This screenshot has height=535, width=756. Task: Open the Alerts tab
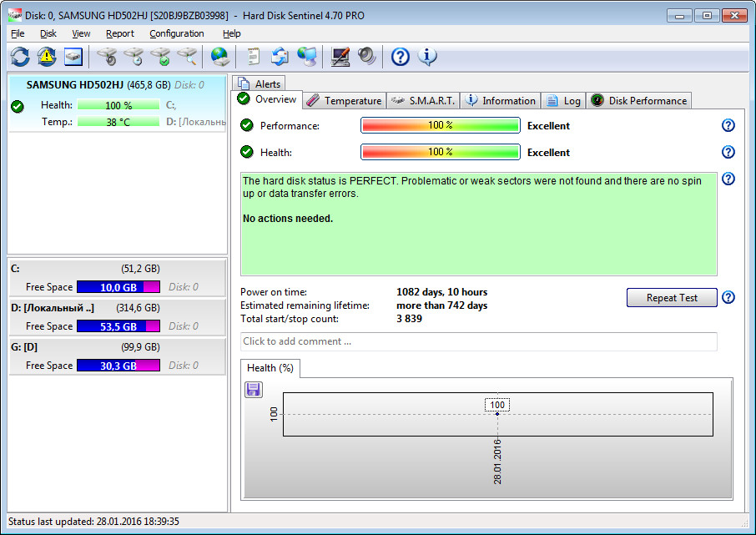pos(260,83)
